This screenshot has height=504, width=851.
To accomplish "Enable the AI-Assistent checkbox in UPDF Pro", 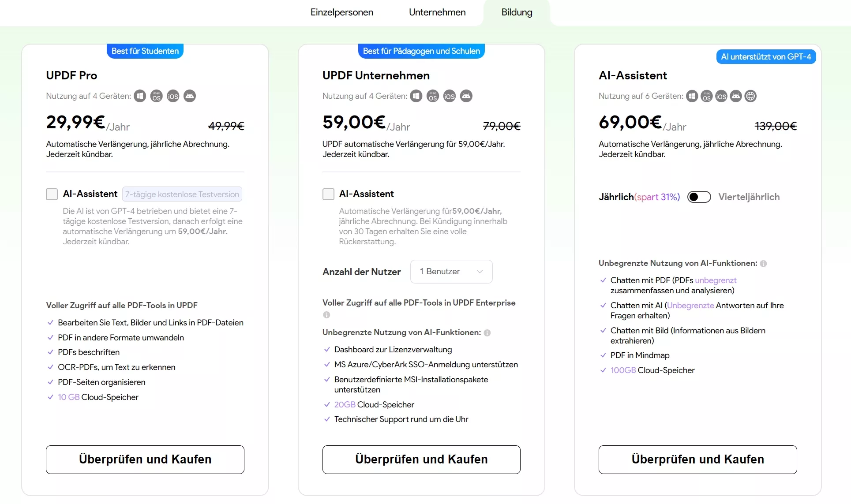I will click(x=52, y=194).
